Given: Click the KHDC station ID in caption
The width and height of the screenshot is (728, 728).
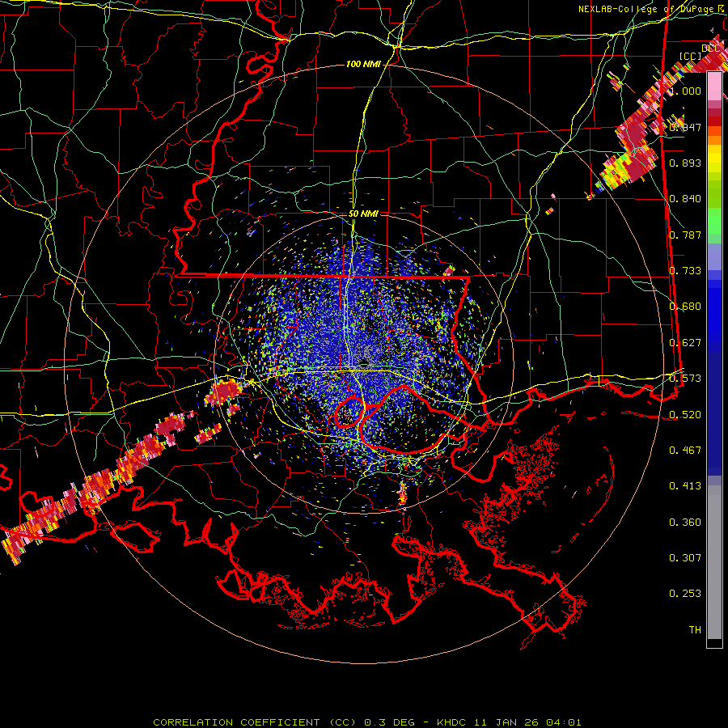Looking at the screenshot, I should (453, 722).
